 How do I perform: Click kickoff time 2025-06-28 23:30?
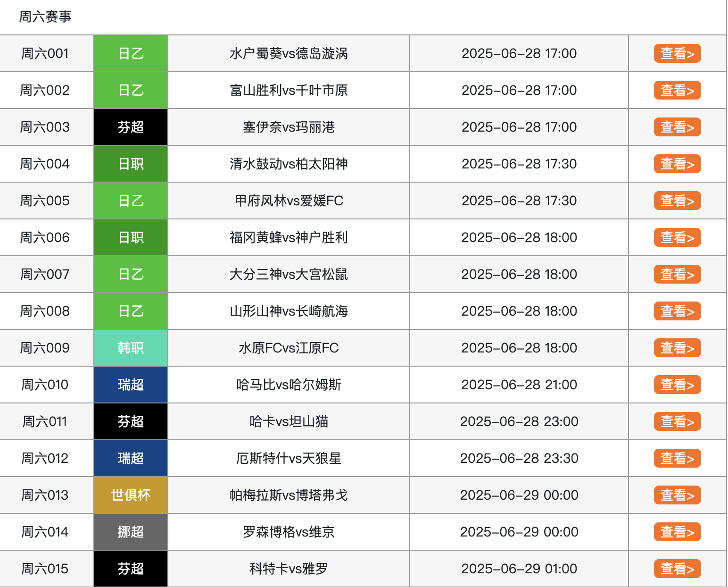pyautogui.click(x=519, y=458)
